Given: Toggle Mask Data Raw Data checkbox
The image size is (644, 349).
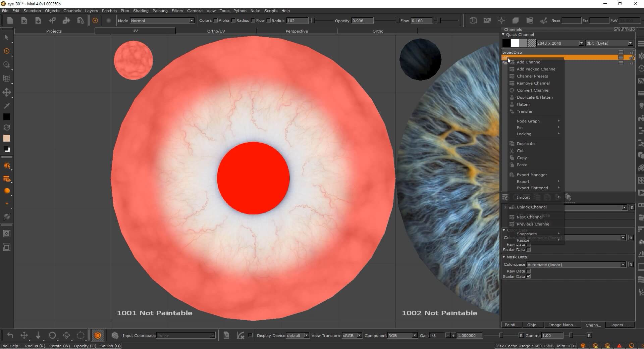Looking at the screenshot, I should point(529,271).
